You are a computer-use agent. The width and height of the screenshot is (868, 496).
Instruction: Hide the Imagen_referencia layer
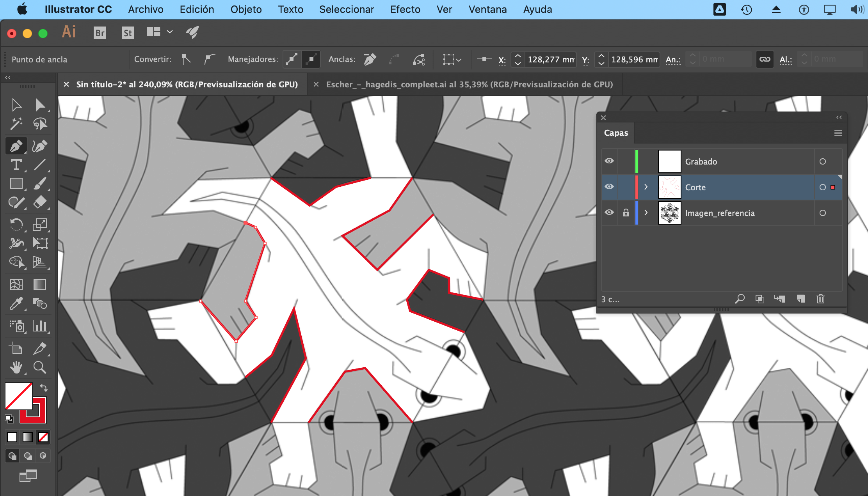tap(609, 213)
